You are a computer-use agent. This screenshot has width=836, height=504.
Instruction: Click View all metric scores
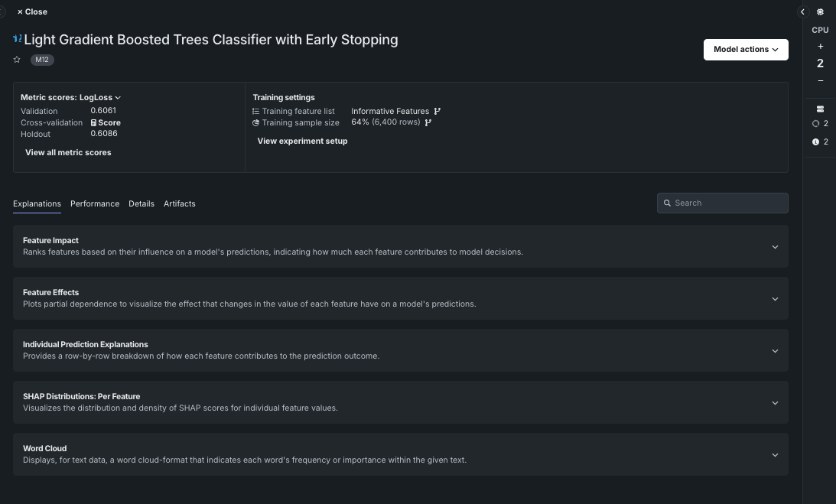click(x=68, y=152)
